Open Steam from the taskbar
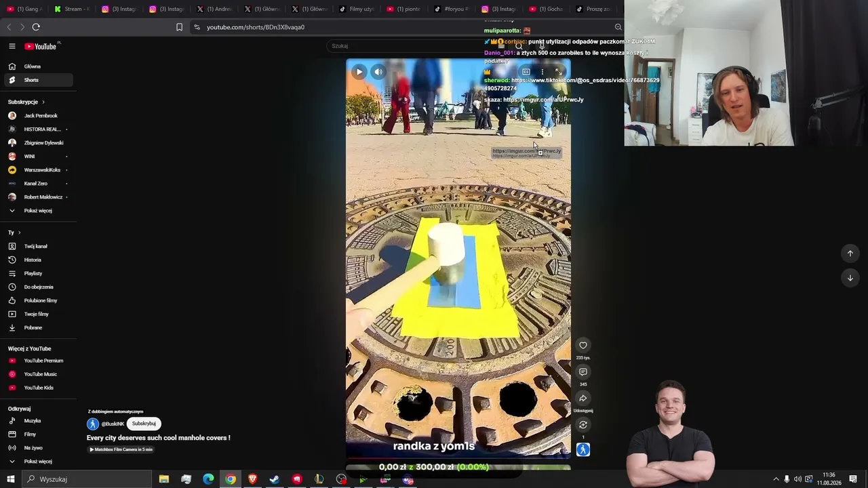The width and height of the screenshot is (868, 488). (275, 479)
